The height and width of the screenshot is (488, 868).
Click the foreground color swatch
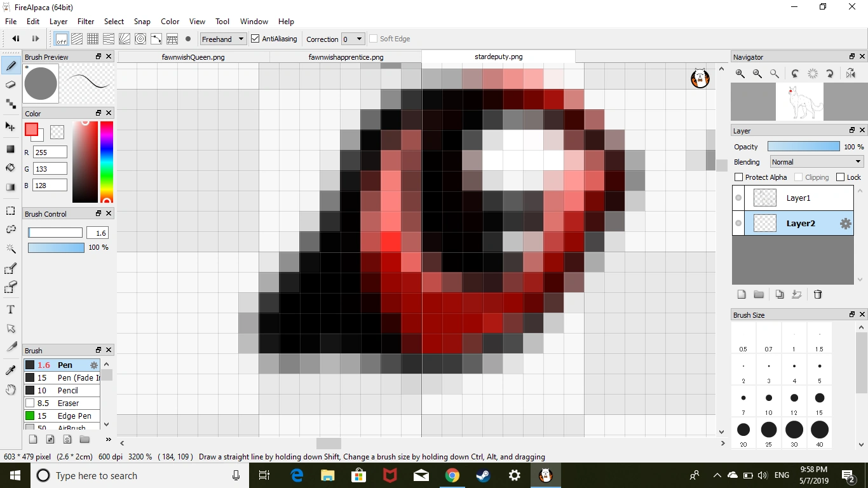(x=31, y=130)
